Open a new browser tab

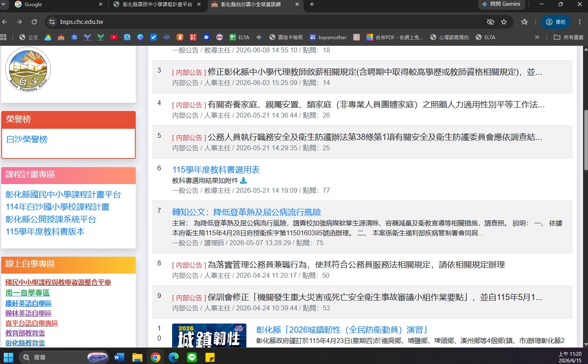pos(312,4)
